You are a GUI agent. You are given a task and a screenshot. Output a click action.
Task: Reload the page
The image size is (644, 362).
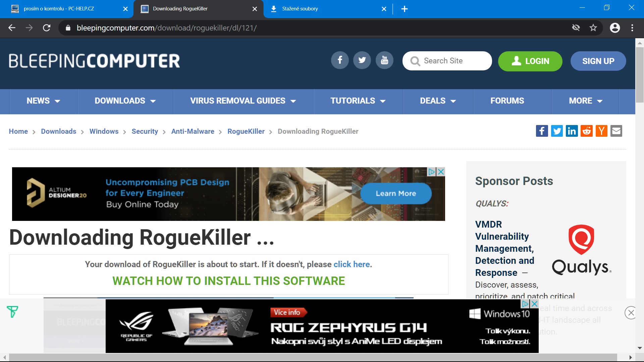coord(47,28)
